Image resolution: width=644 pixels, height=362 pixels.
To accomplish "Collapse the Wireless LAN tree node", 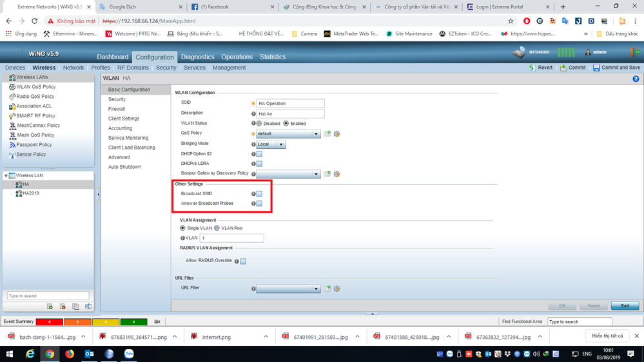I will pyautogui.click(x=6, y=176).
